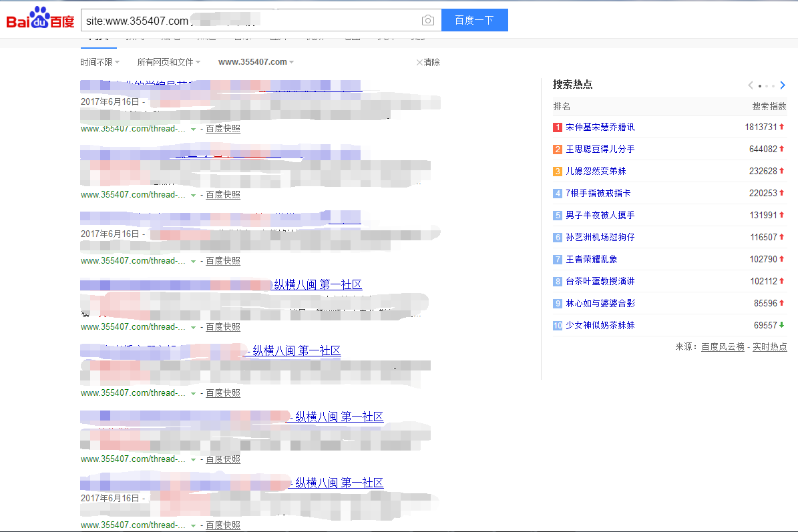
Task: Open the green dropdown arrow beside the first result URL
Action: point(192,128)
